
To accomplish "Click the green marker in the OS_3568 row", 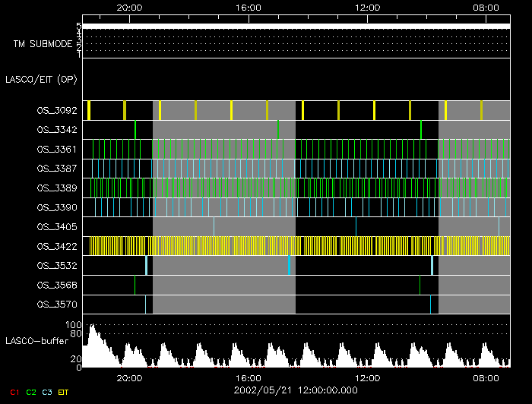I will click(420, 285).
